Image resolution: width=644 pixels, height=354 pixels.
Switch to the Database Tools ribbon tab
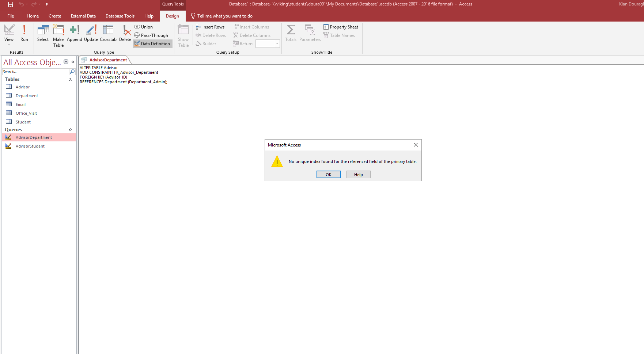click(120, 16)
